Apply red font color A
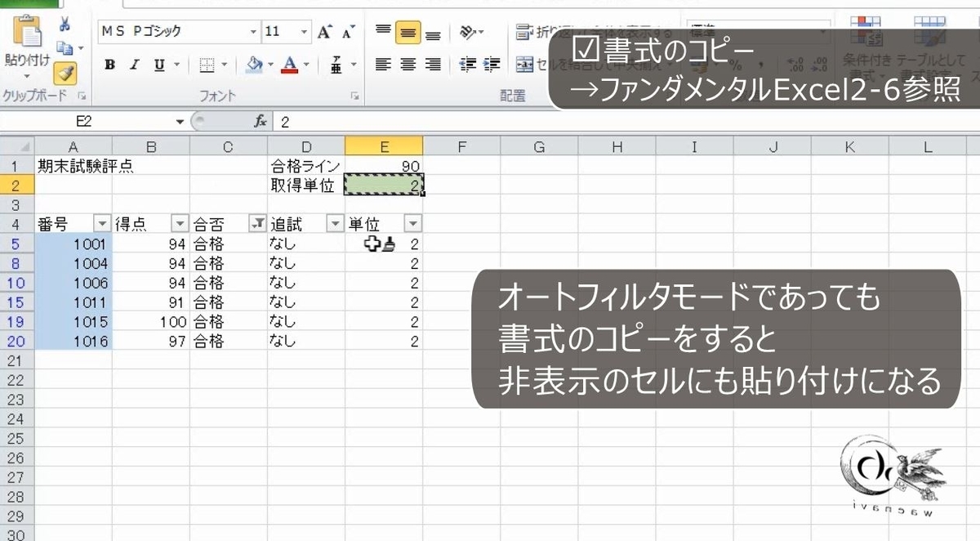This screenshot has width=980, height=541. (x=289, y=64)
